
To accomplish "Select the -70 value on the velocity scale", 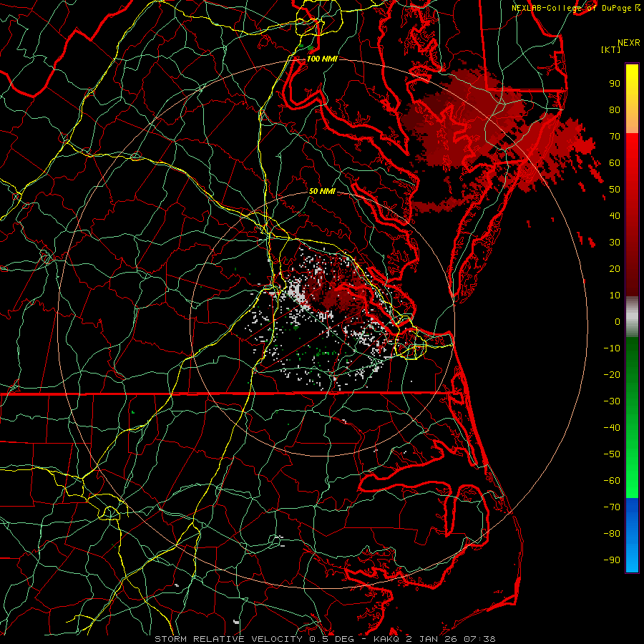I will (612, 507).
